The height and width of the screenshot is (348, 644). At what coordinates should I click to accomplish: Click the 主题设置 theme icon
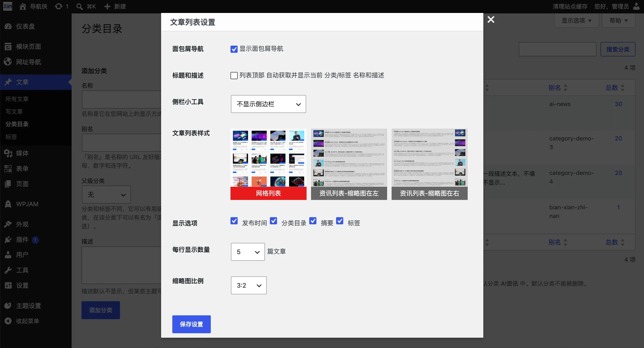[8, 306]
